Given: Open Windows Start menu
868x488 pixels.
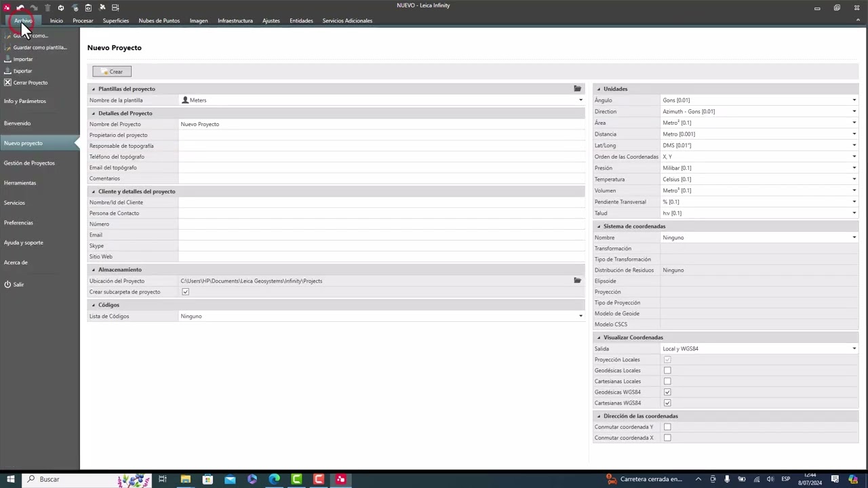Looking at the screenshot, I should [10, 479].
